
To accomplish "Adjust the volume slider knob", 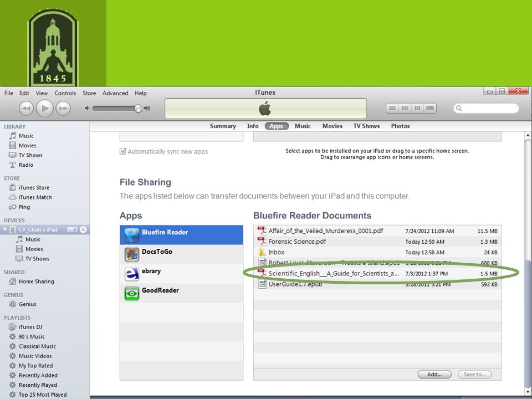I will point(138,108).
